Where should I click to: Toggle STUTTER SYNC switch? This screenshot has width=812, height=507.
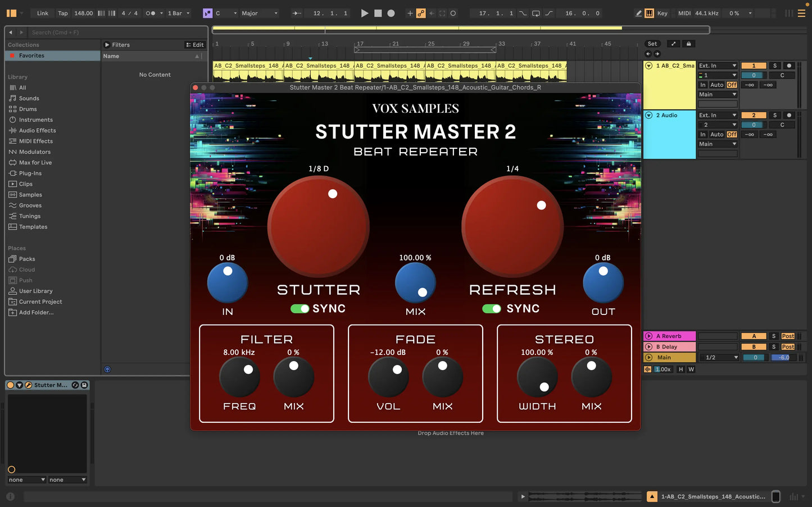(x=300, y=309)
